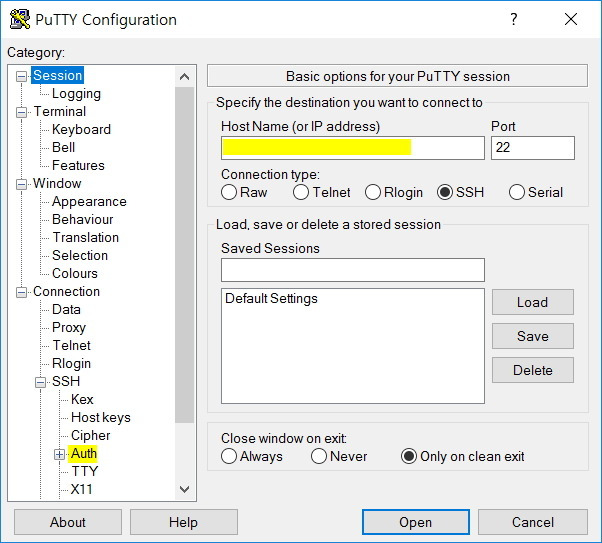Click Open to start the session
Viewport: 602px width, 543px height.
tap(416, 522)
